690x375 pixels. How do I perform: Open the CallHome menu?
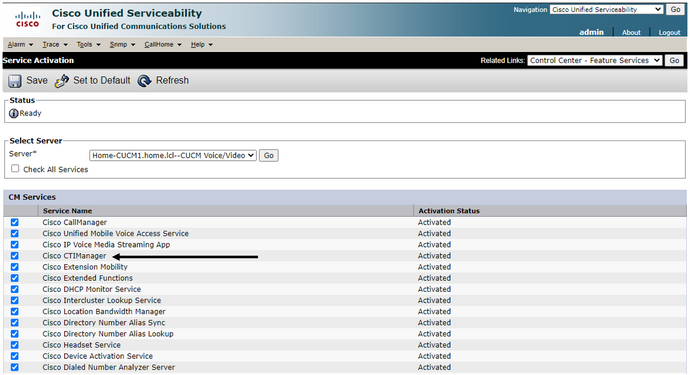163,44
